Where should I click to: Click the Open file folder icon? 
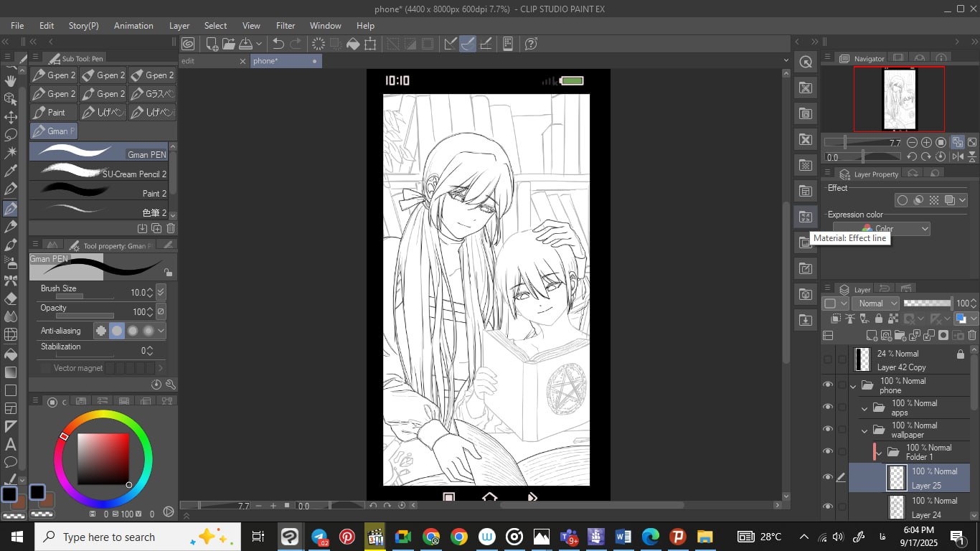click(x=229, y=44)
